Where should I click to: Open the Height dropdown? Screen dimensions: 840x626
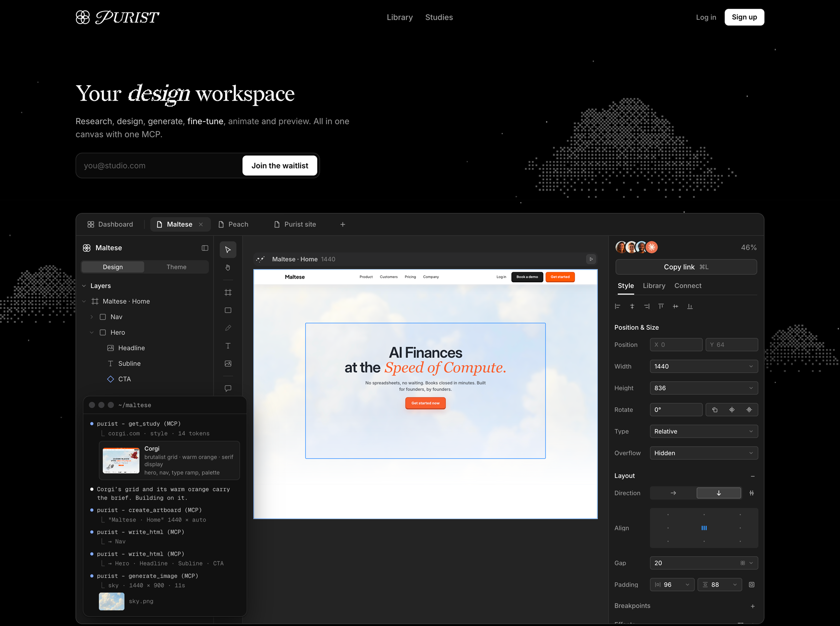(704, 388)
